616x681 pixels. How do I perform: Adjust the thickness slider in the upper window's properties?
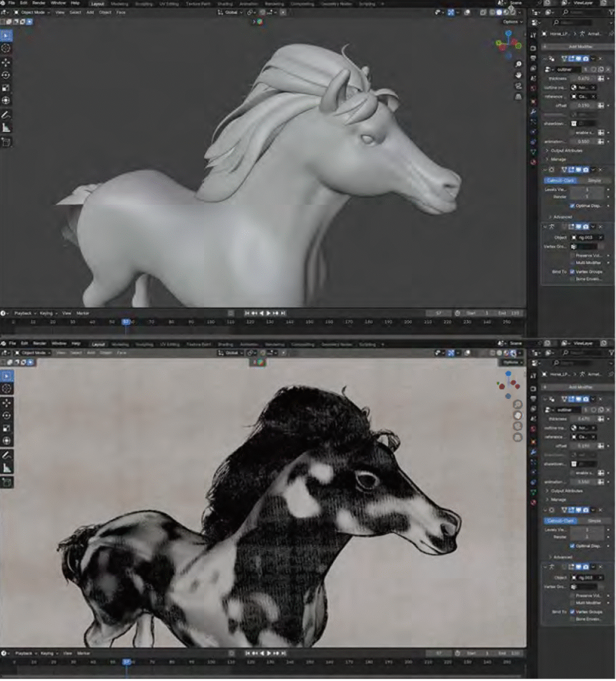581,78
